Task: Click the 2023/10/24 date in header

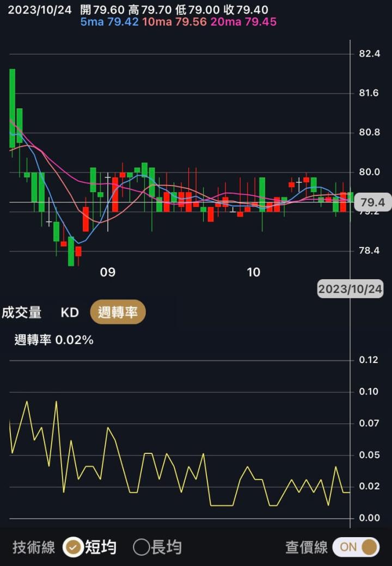Action: point(40,10)
